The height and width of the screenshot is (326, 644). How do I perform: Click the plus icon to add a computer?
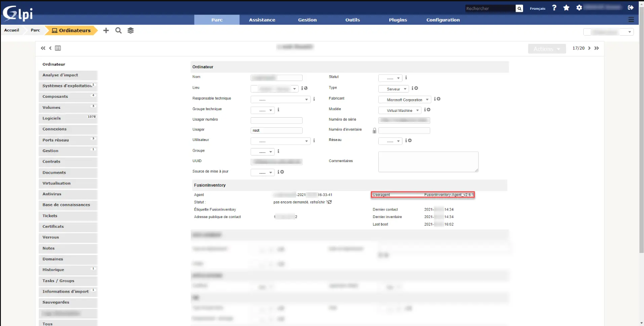tap(106, 30)
